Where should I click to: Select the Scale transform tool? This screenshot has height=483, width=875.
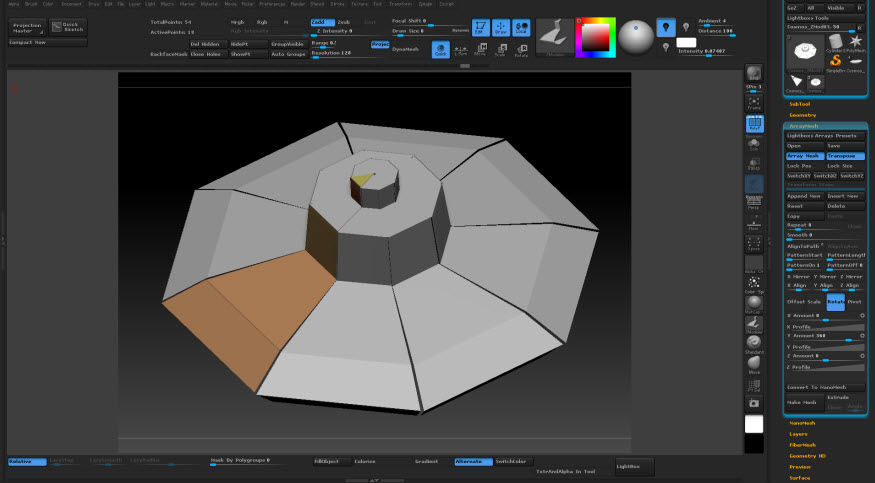(501, 50)
